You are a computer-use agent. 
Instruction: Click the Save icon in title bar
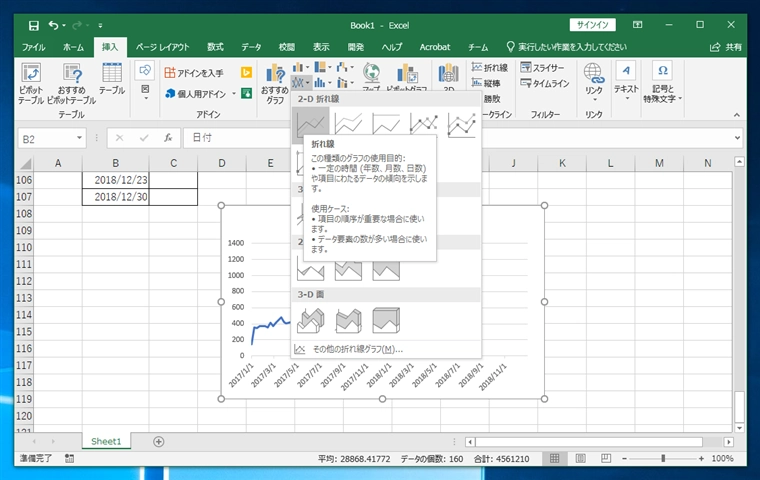(34, 24)
